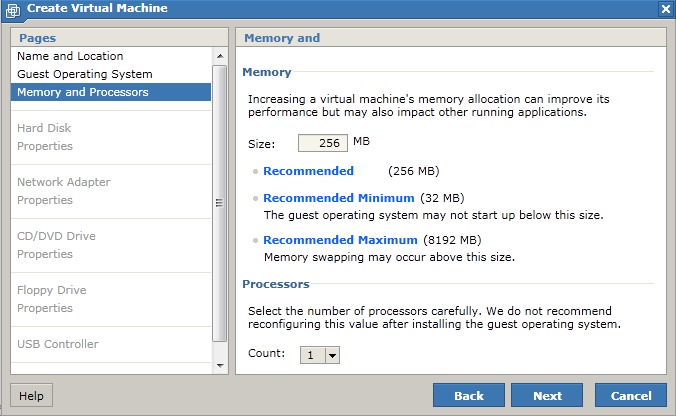Click the memory Size input field

[x=323, y=143]
